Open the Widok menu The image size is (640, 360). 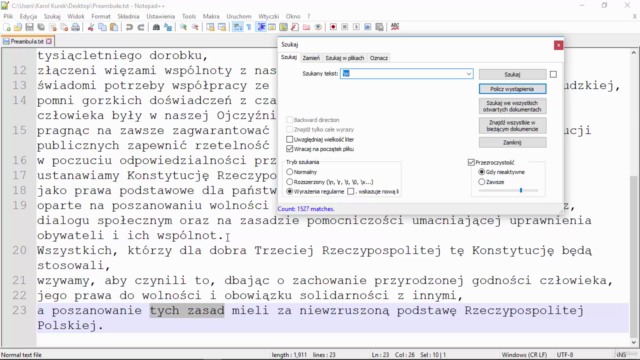pyautogui.click(x=76, y=16)
